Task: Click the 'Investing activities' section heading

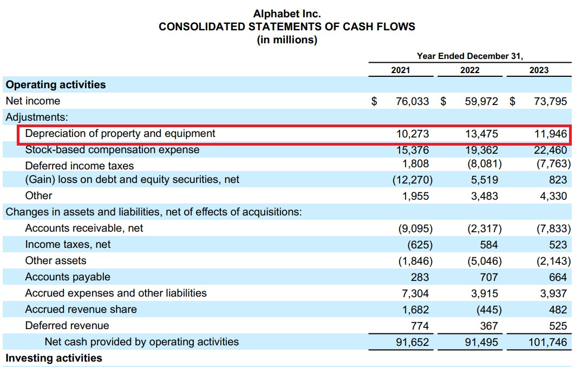Action: pyautogui.click(x=54, y=358)
